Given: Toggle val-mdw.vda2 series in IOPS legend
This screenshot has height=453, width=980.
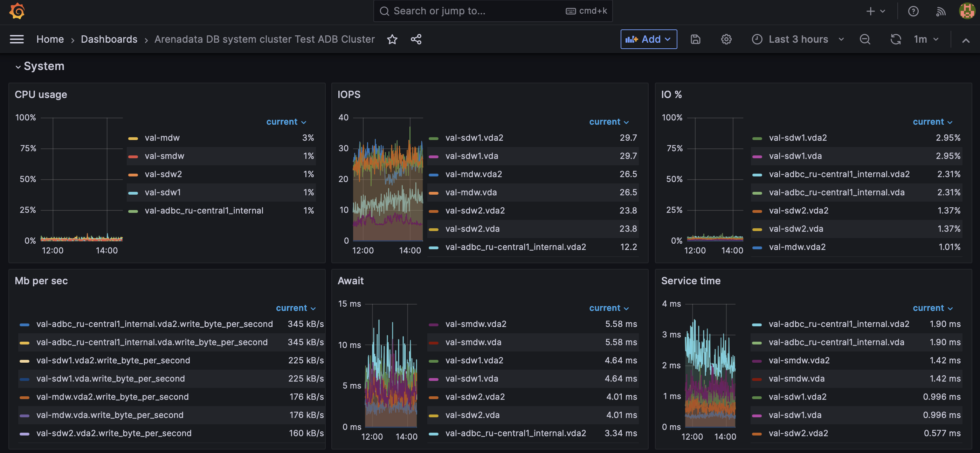Looking at the screenshot, I should (473, 174).
